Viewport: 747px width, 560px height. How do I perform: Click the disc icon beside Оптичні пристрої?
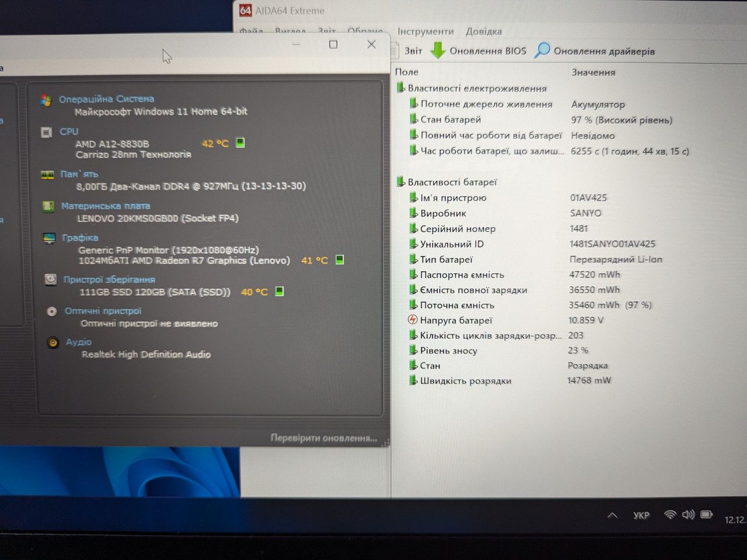tap(52, 311)
